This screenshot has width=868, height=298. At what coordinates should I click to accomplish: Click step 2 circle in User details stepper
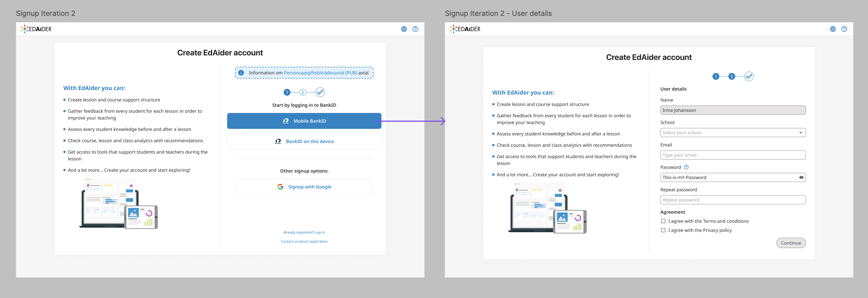coord(732,76)
